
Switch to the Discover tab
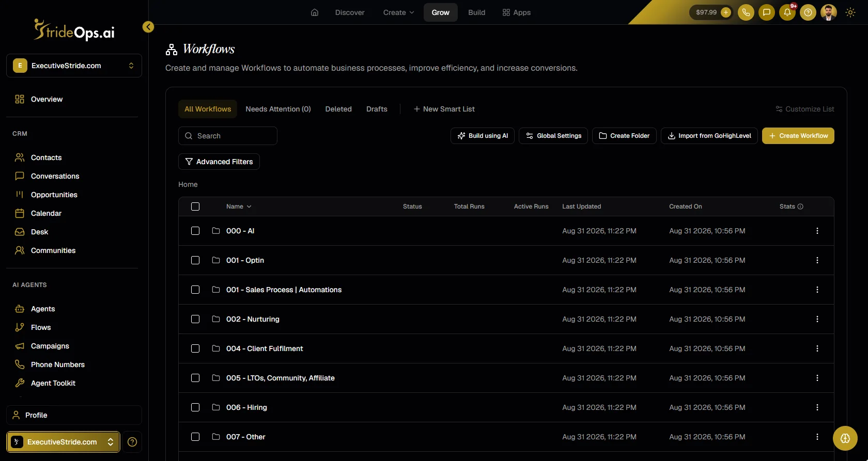(350, 12)
